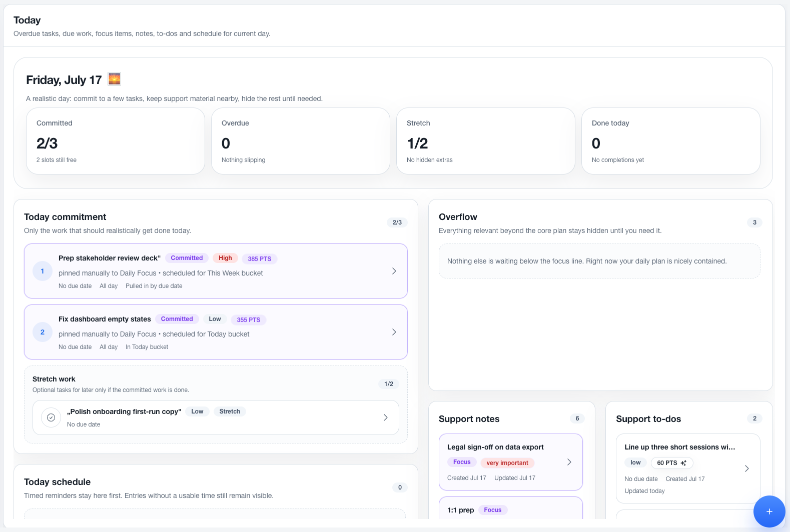The width and height of the screenshot is (790, 532).
Task: Mark Polish onboarding first-run copy complete
Action: [x=51, y=417]
